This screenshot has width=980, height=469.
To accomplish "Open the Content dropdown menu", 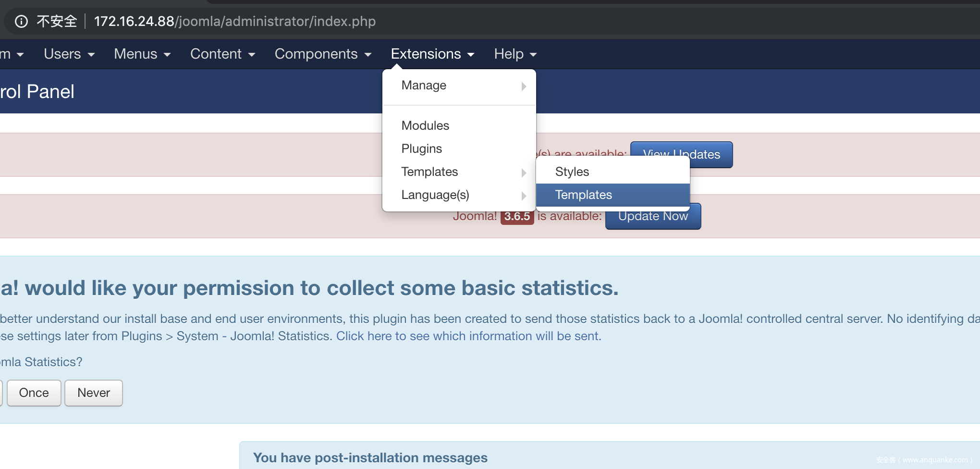I will (222, 54).
